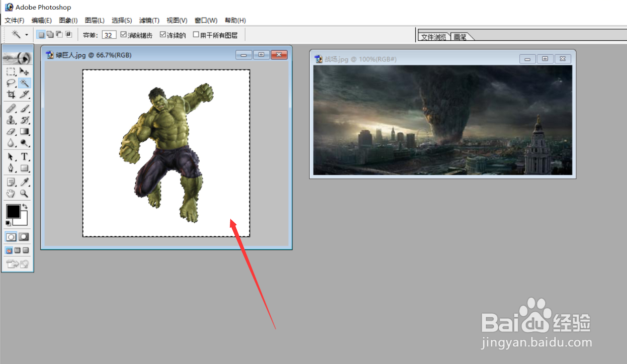This screenshot has height=364, width=627.
Task: Open the 选择(S) menu
Action: 122,20
